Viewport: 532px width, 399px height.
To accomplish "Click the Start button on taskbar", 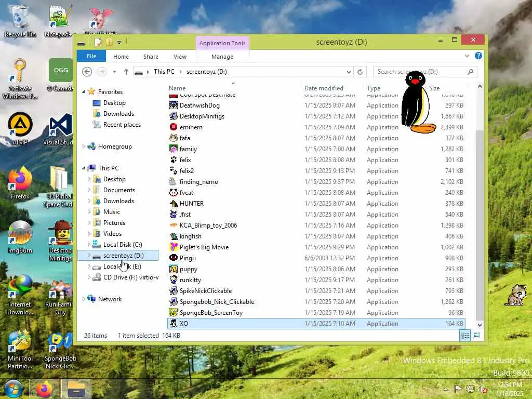I will (14, 389).
